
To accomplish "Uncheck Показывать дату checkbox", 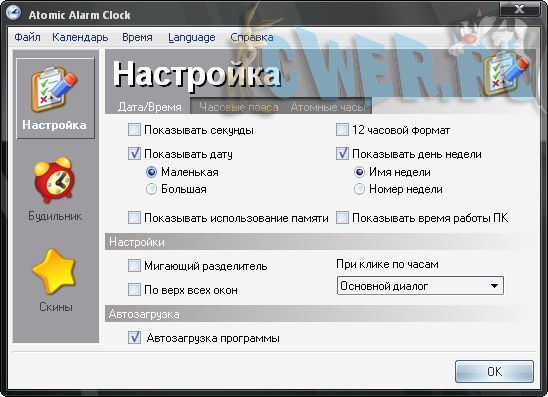I will (134, 154).
